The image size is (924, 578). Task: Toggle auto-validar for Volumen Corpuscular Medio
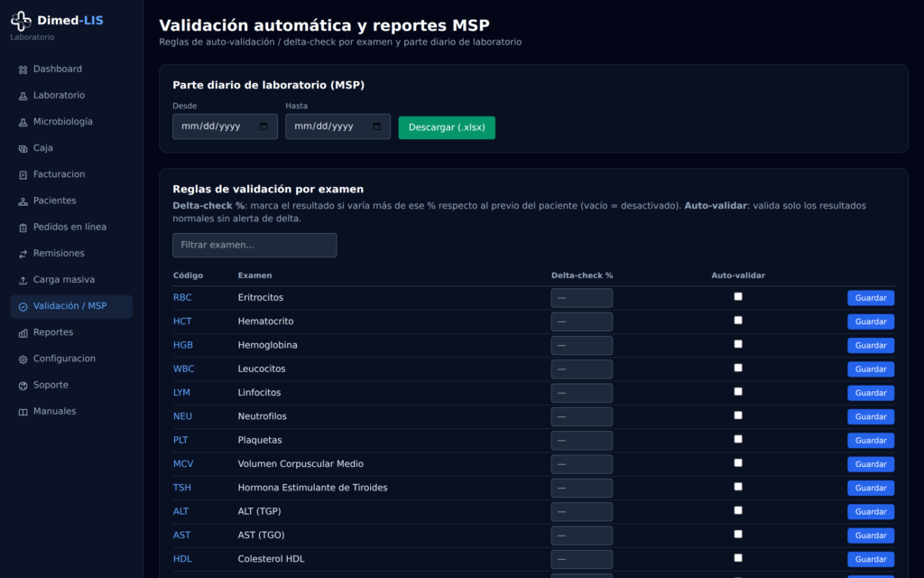[738, 463]
